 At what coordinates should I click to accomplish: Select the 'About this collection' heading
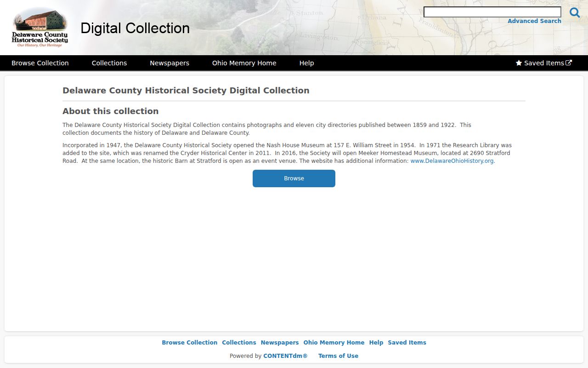111,111
